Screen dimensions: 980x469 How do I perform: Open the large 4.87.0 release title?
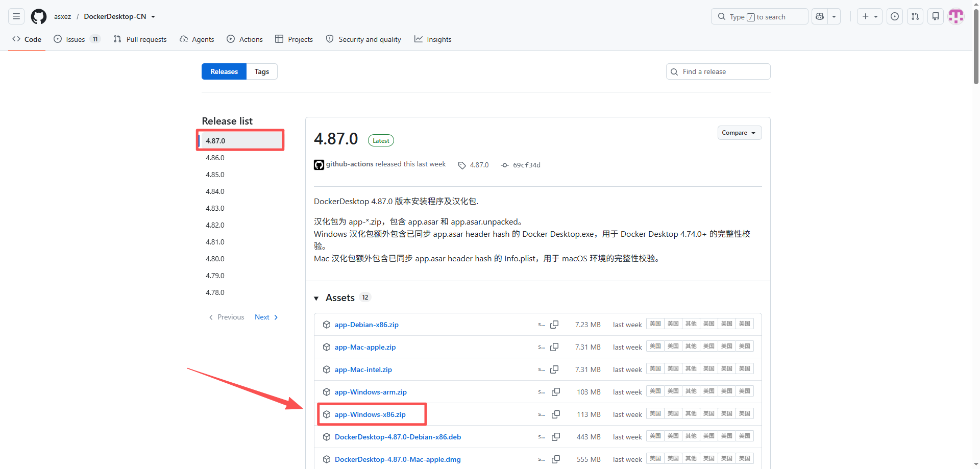(336, 139)
